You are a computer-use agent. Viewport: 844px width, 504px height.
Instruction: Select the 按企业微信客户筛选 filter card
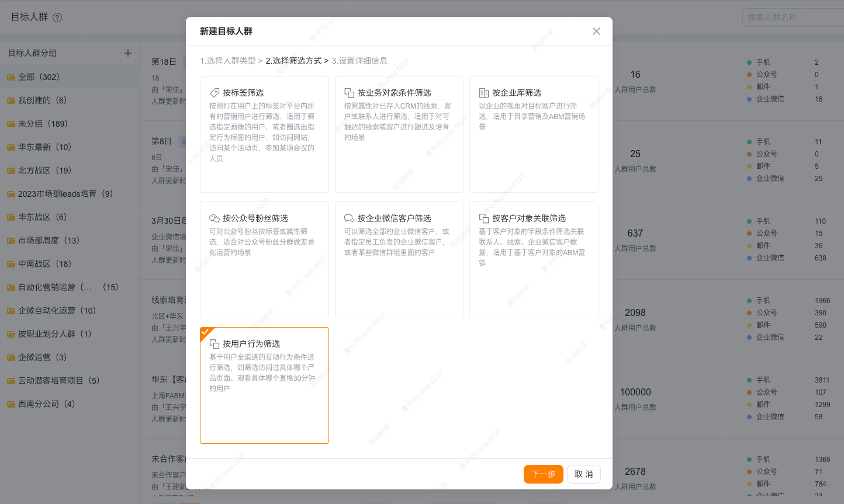click(x=399, y=260)
